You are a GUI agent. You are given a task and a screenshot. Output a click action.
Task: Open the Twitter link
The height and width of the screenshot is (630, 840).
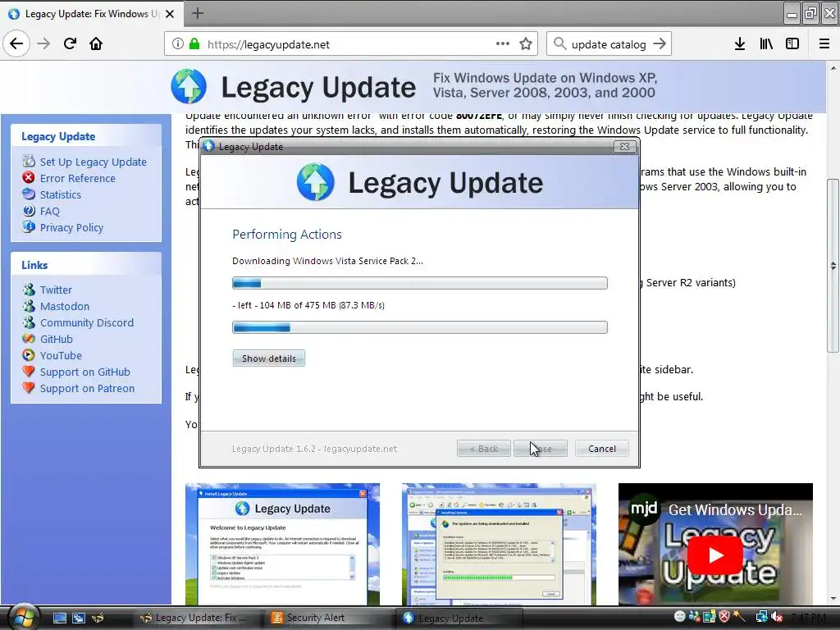[56, 290]
